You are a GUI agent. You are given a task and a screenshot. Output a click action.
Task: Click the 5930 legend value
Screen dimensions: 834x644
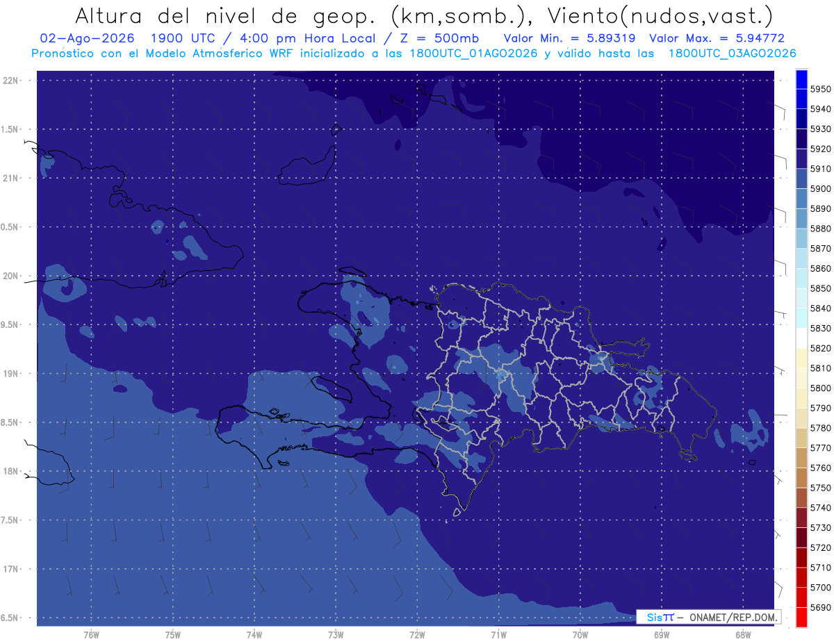pos(821,129)
